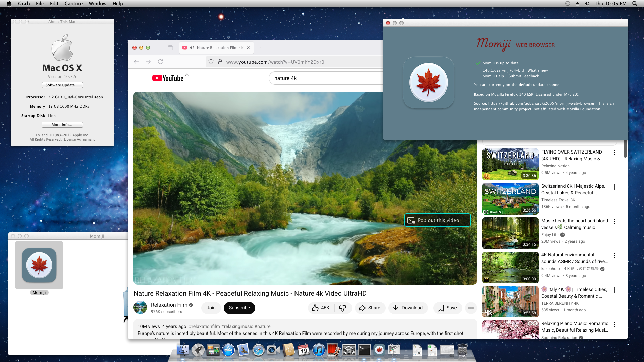Go to the YouTube home logo
The image size is (644, 362).
click(x=168, y=78)
